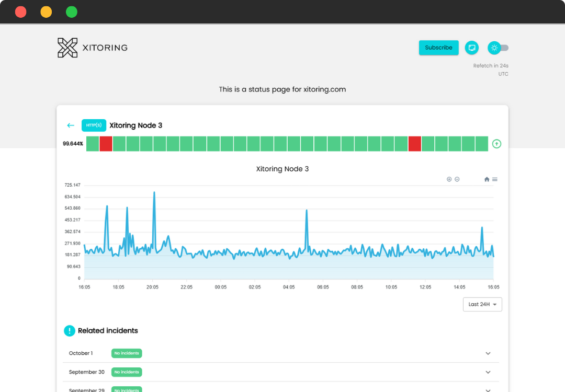Click the highest peak on the chart
Viewport: 565px width, 392px height.
[154, 192]
